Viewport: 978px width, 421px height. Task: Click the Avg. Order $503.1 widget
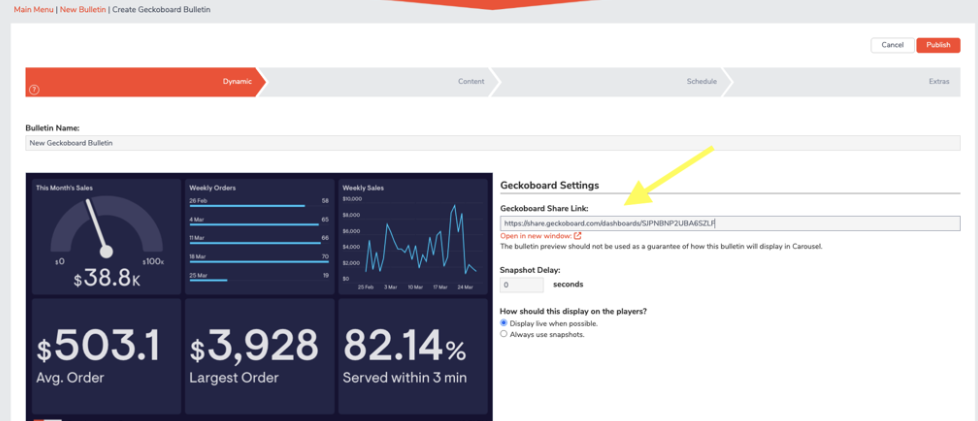(106, 356)
